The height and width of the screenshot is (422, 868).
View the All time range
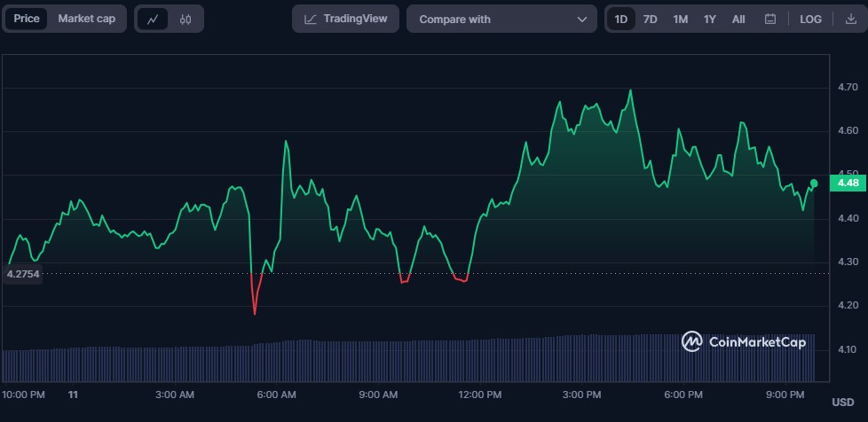(x=738, y=19)
